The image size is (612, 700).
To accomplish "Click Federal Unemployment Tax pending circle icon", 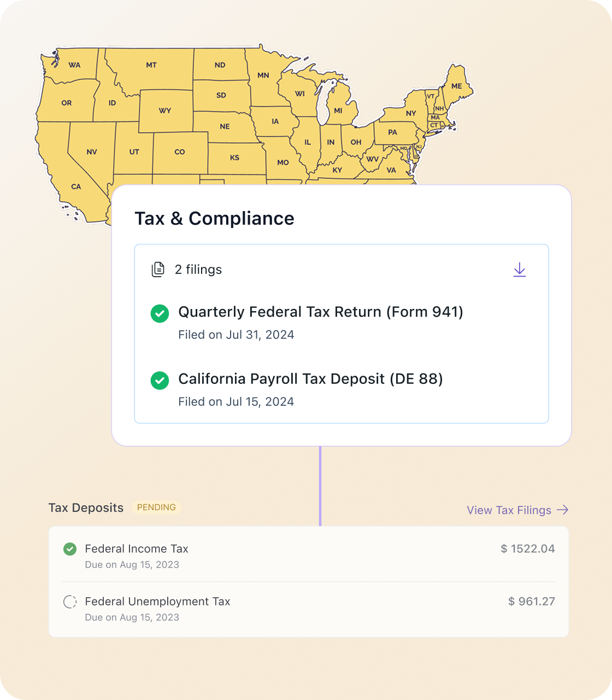I will pyautogui.click(x=70, y=602).
